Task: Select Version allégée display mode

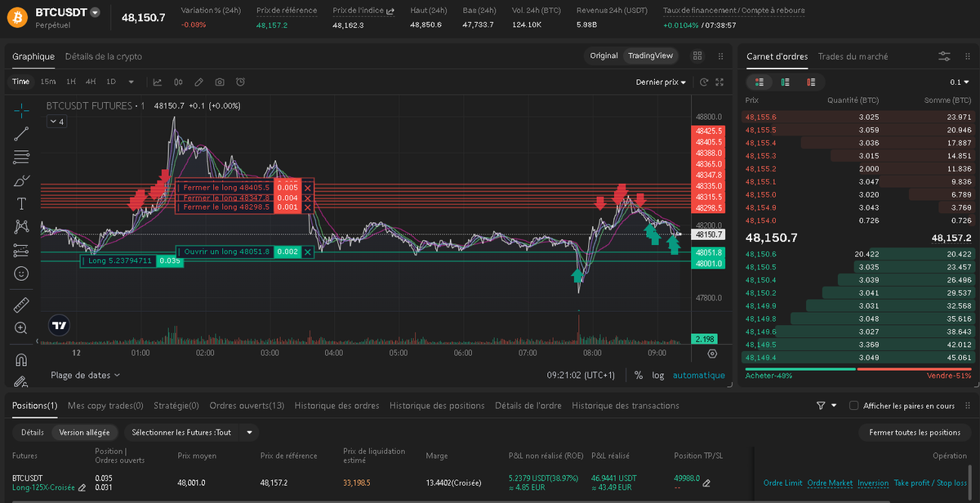Action: (x=84, y=433)
